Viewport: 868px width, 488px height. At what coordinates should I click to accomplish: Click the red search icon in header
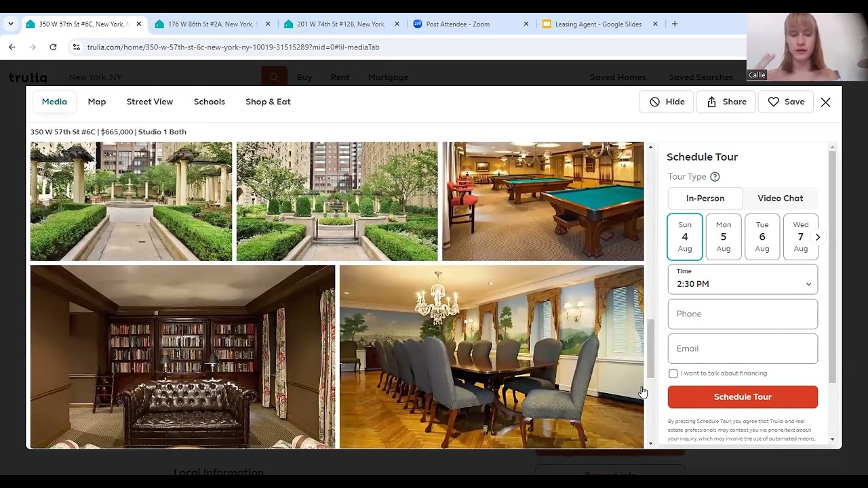pos(274,77)
